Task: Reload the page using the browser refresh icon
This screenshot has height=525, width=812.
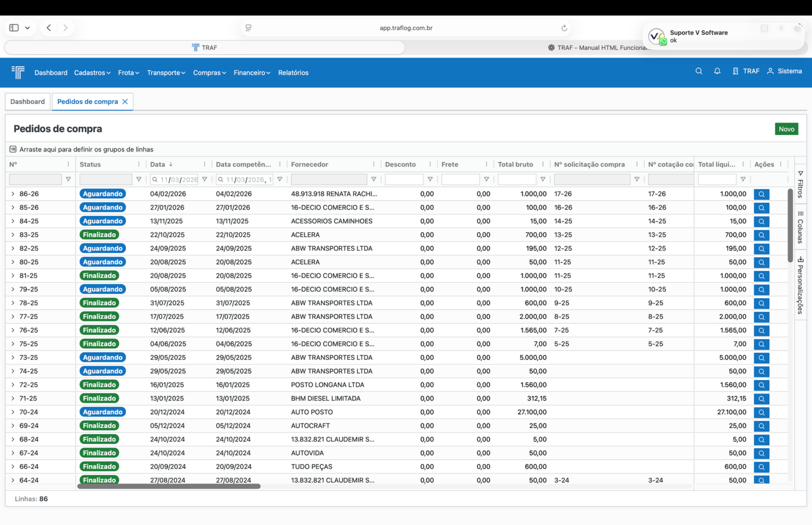Action: click(x=564, y=28)
